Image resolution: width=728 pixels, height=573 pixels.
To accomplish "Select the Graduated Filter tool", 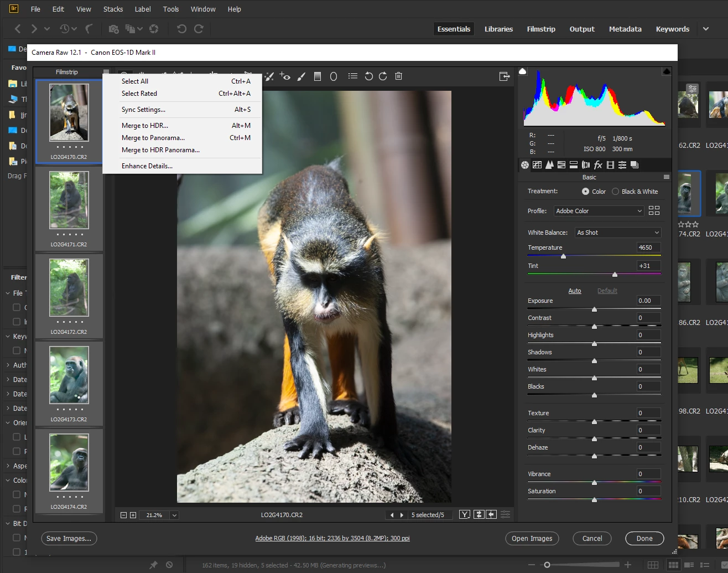I will click(x=318, y=76).
